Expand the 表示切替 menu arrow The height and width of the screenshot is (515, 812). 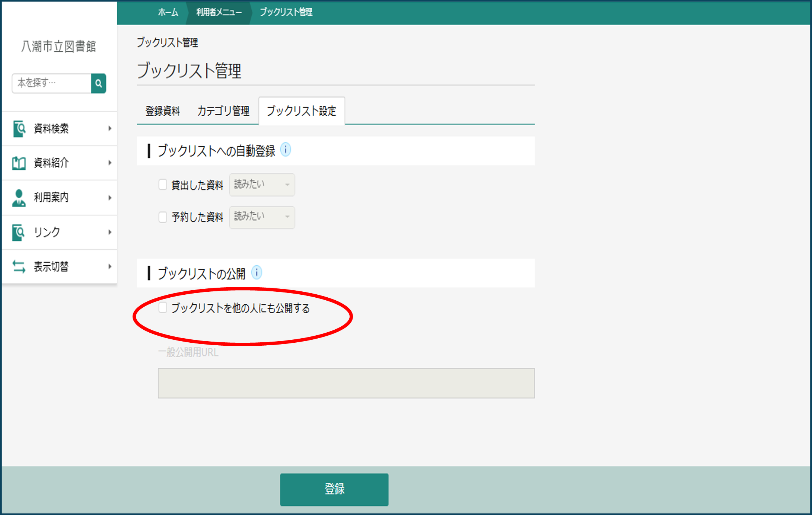point(110,266)
